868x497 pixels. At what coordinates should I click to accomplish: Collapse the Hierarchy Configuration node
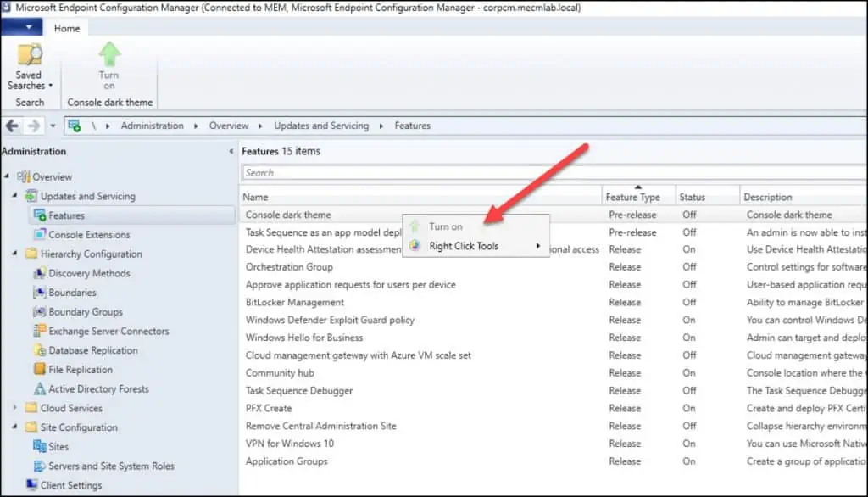[15, 254]
